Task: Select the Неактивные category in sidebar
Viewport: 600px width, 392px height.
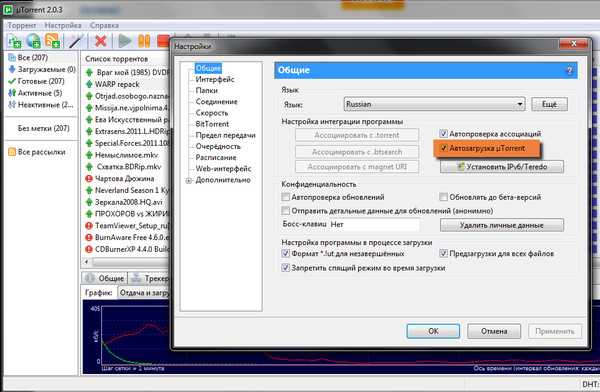Action: click(x=41, y=105)
